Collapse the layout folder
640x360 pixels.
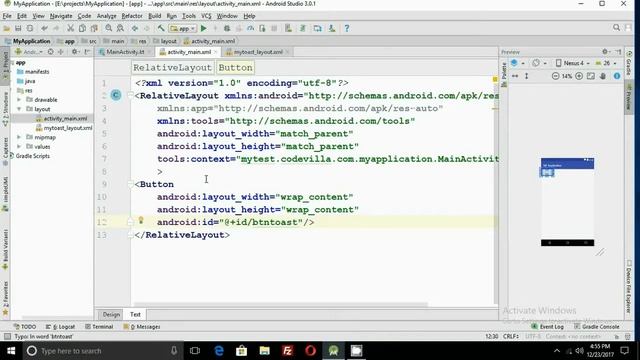pyautogui.click(x=19, y=109)
